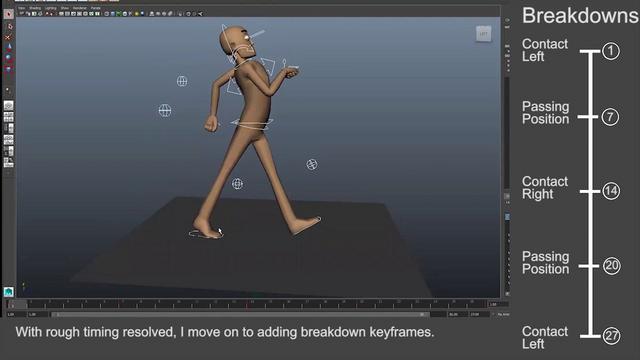640x360 pixels.
Task: Open the Panels menu
Action: click(x=96, y=8)
